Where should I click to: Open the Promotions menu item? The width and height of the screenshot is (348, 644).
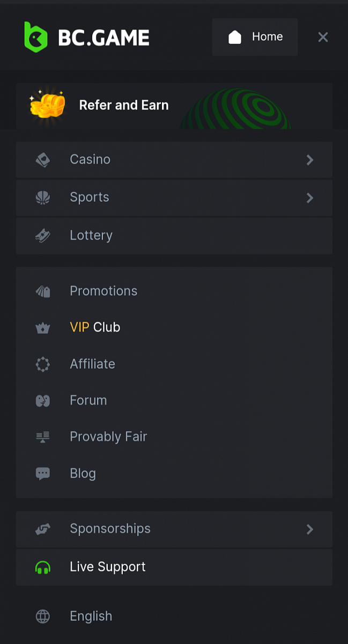coord(103,291)
